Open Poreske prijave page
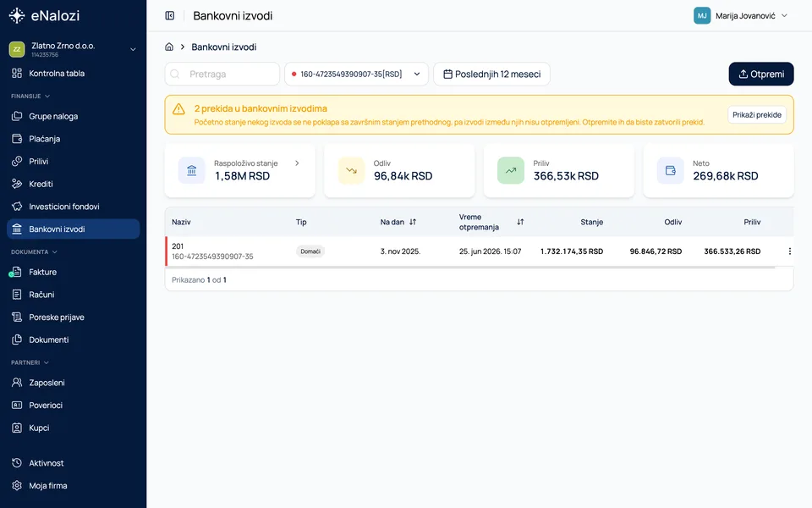Image resolution: width=812 pixels, height=508 pixels. tap(73, 317)
